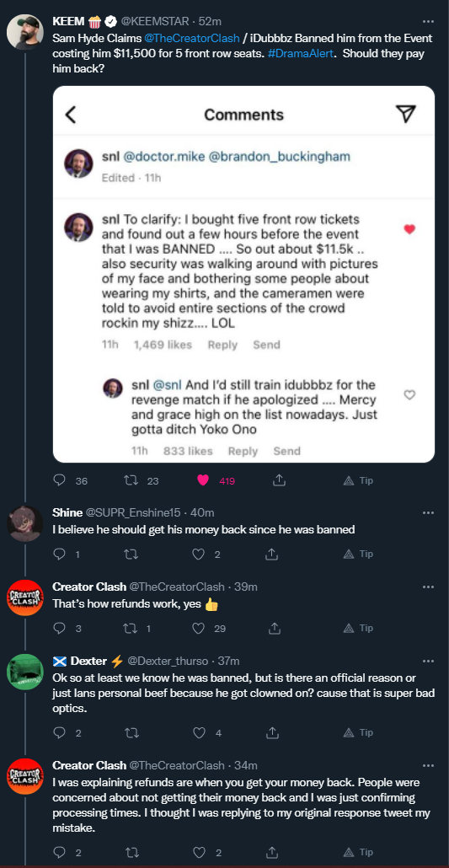
Task: Like Creator Clash's refunds reply
Action: point(198,628)
